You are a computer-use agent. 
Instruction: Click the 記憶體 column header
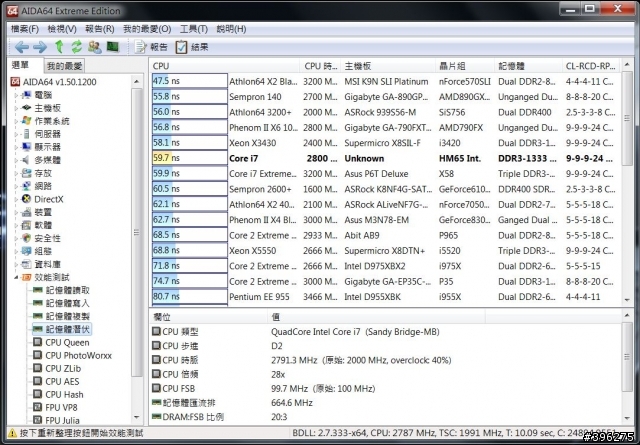tap(528, 66)
